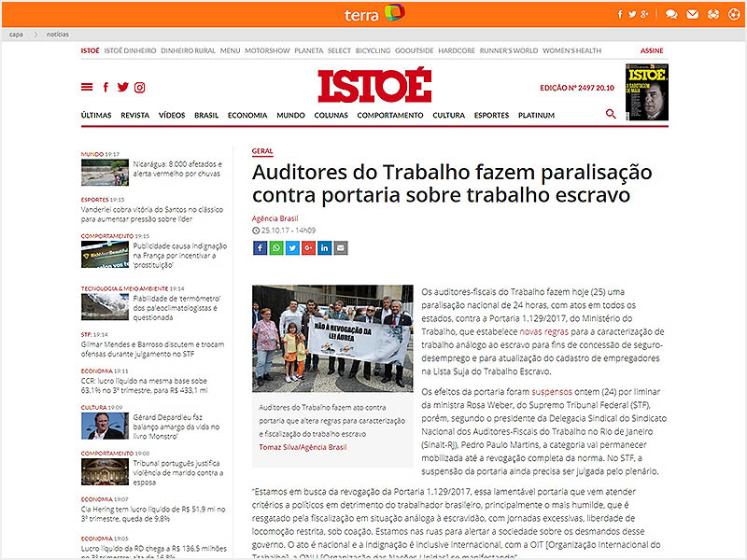Open the Terra Twitter icon in orange bar
Viewport: 747px width, 560px height.
632,14
